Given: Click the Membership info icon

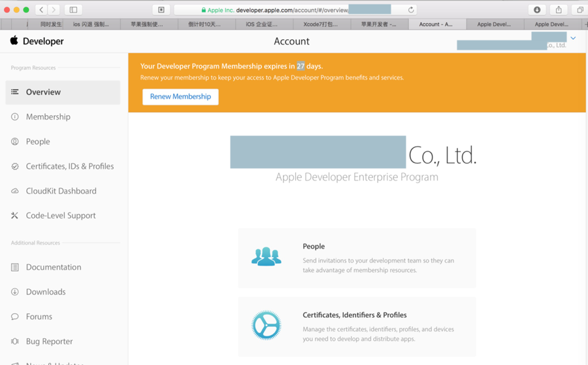Looking at the screenshot, I should [x=14, y=117].
